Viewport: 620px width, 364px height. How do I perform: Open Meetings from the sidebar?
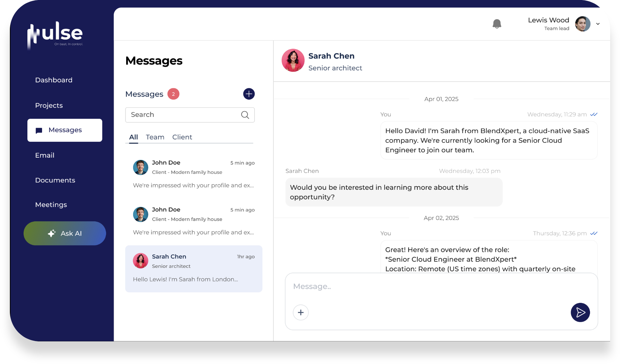point(51,205)
